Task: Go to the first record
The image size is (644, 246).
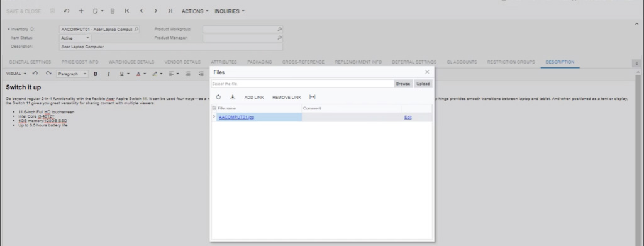Action: pos(127,11)
